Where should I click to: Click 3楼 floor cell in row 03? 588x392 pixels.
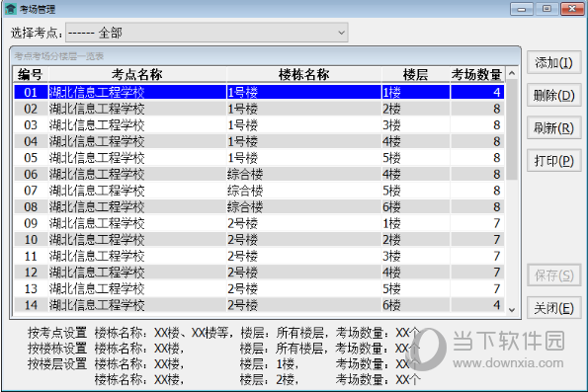tap(415, 124)
